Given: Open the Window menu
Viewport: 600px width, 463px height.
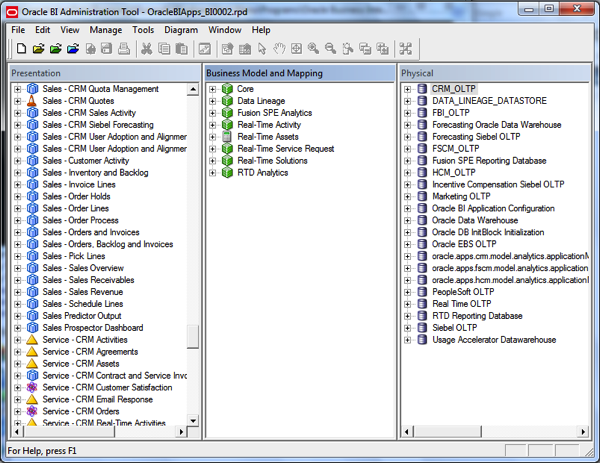Looking at the screenshot, I should [225, 30].
